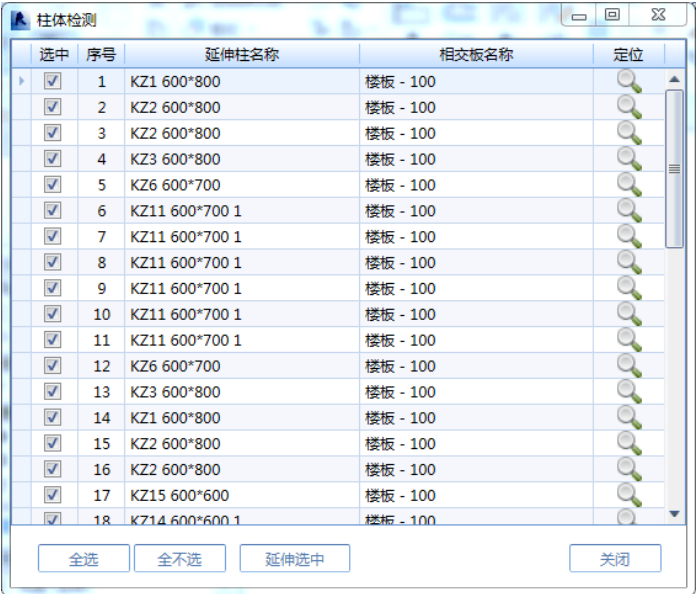Minimize the 柱体检测 window
The height and width of the screenshot is (594, 696).
pos(579,16)
